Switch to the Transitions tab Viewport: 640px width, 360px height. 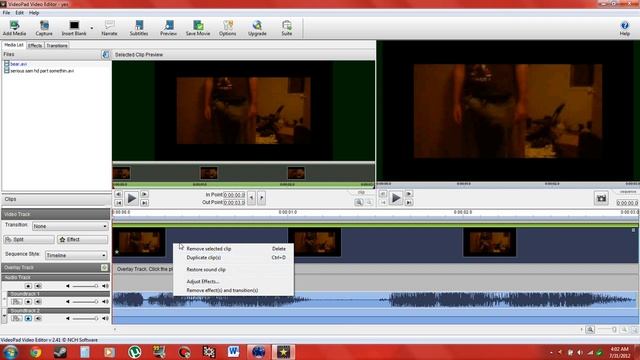[x=57, y=45]
